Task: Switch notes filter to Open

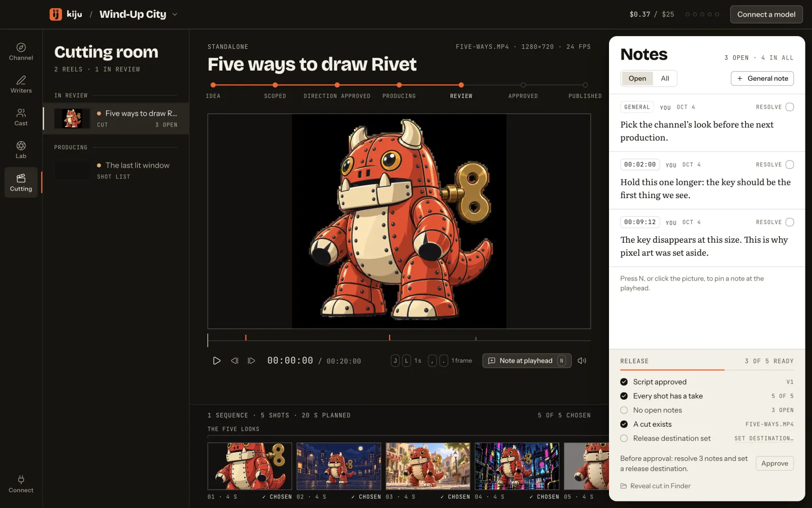Action: [x=637, y=78]
